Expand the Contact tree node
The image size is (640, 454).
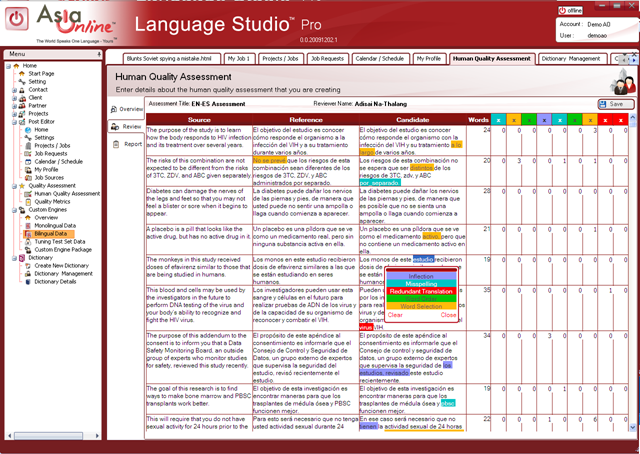point(15,90)
